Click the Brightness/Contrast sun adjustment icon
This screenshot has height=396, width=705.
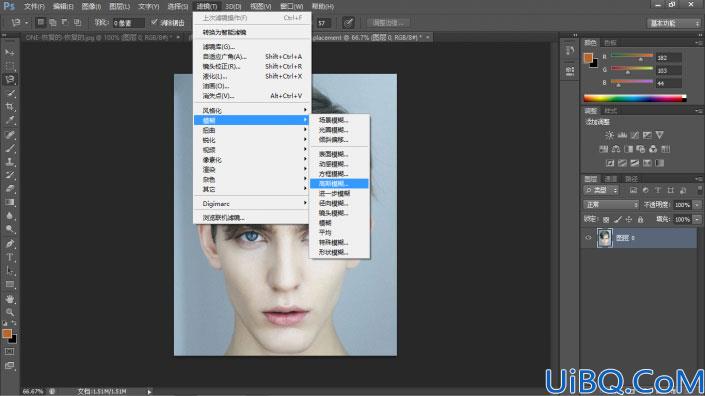[609, 135]
